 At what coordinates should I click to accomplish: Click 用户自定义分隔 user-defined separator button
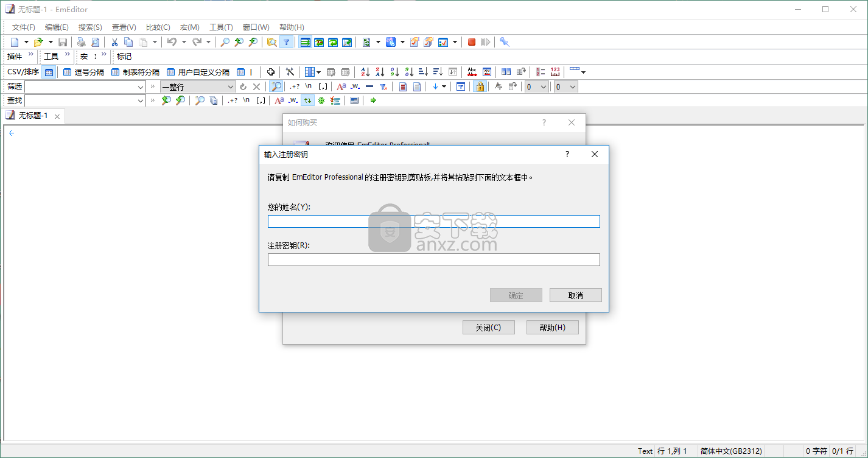(198, 72)
